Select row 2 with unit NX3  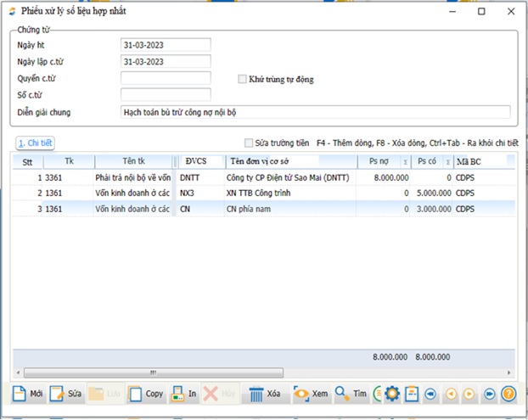(255, 193)
